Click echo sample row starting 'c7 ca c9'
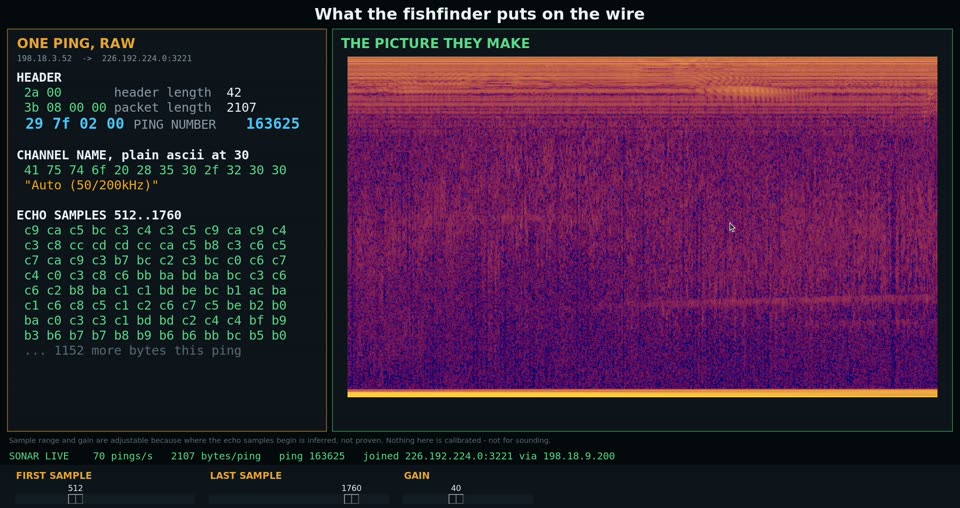This screenshot has width=960, height=508. 155,261
